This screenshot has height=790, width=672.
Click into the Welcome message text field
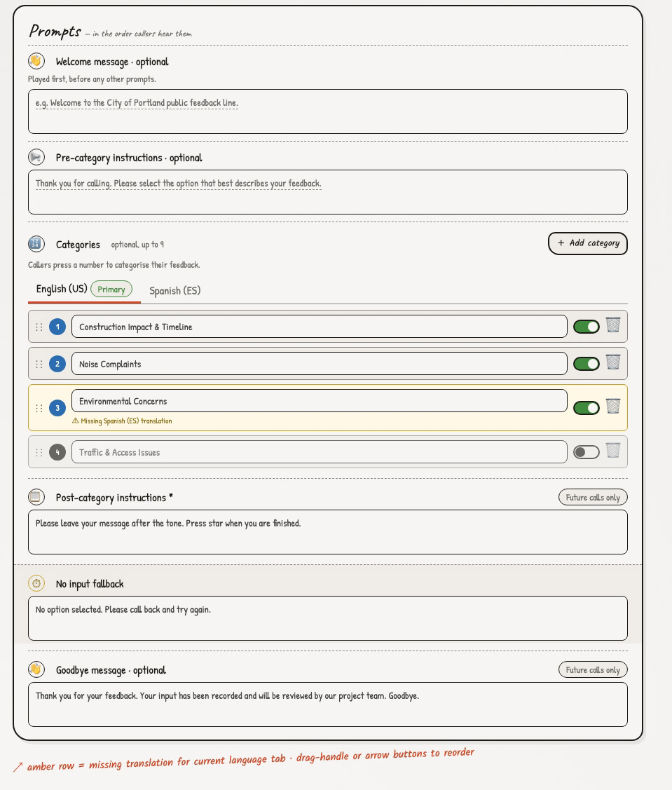(x=327, y=111)
